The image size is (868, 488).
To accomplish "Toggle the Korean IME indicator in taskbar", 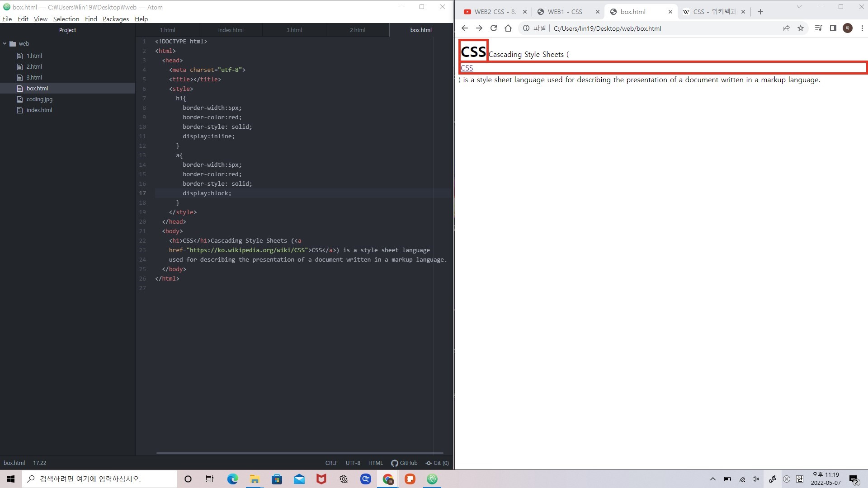I will coord(800,479).
